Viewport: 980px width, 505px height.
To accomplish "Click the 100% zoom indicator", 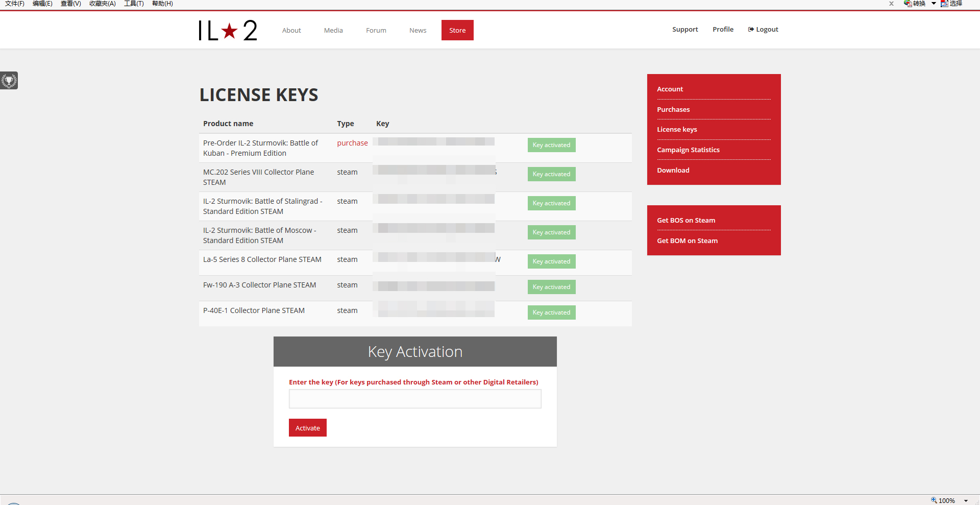I will [x=943, y=500].
